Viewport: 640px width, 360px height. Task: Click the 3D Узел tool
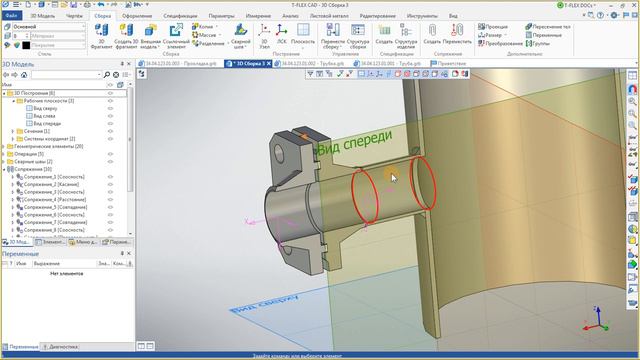click(264, 36)
